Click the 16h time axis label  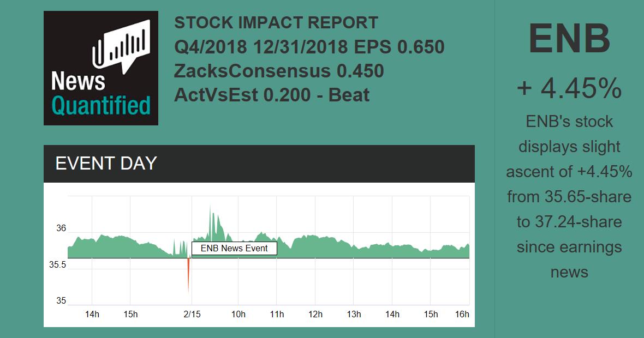coord(462,314)
